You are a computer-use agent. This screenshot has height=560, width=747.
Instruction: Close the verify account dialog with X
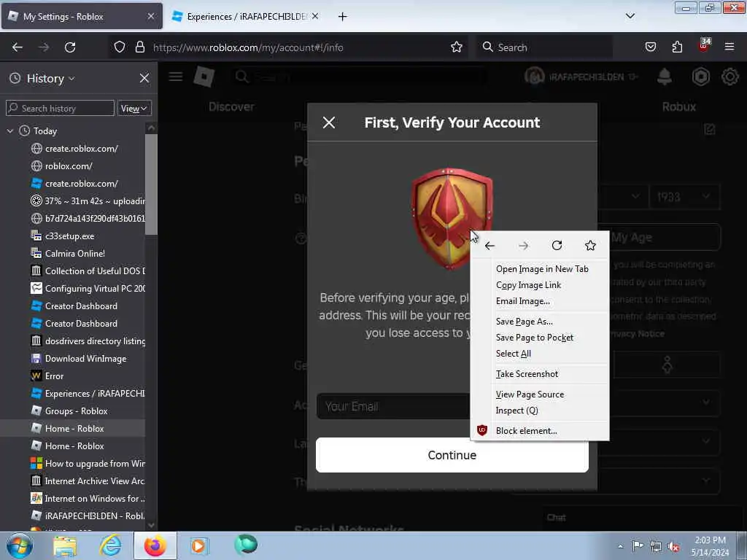329,122
